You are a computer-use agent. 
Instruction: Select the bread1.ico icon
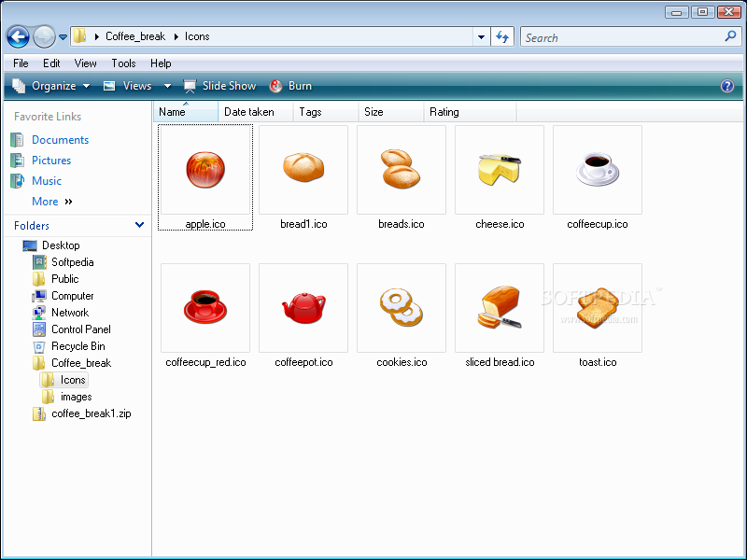click(303, 170)
